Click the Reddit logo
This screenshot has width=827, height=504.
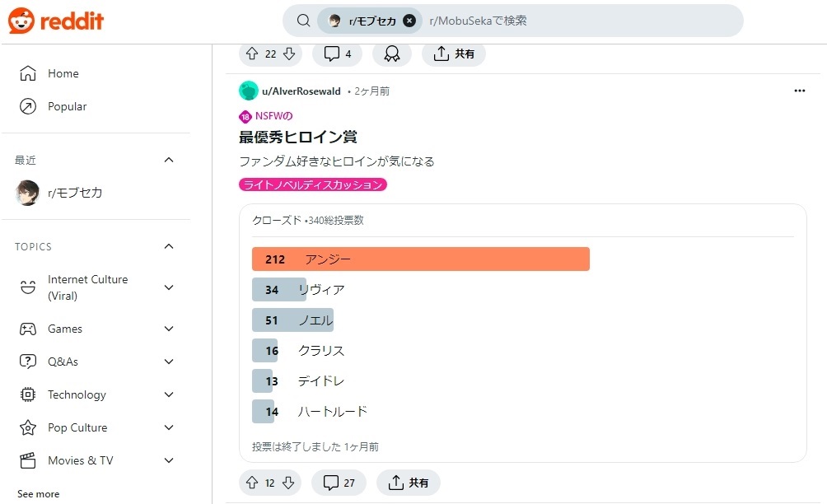pos(56,21)
